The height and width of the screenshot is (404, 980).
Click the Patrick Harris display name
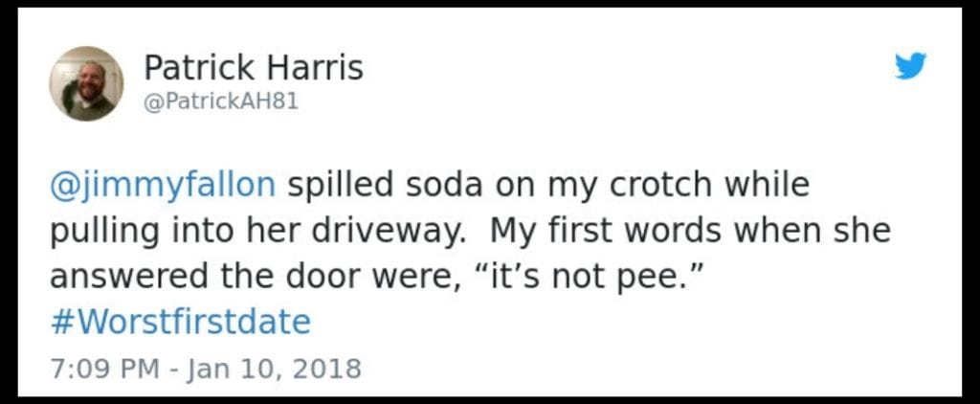(x=253, y=68)
